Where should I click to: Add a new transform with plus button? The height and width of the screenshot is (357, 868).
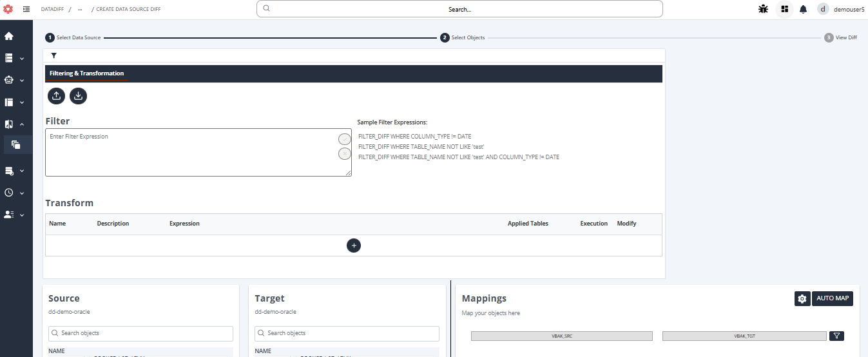pos(353,246)
